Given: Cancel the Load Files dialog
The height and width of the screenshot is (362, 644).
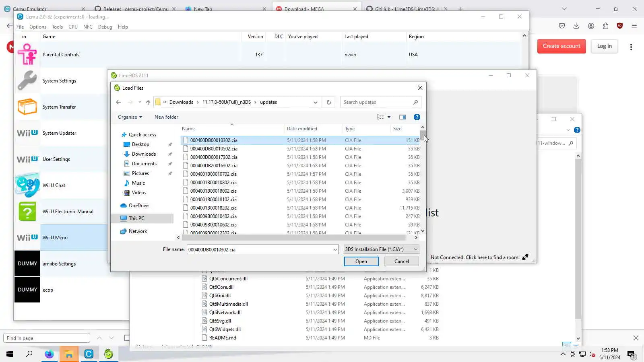Looking at the screenshot, I should pyautogui.click(x=401, y=261).
